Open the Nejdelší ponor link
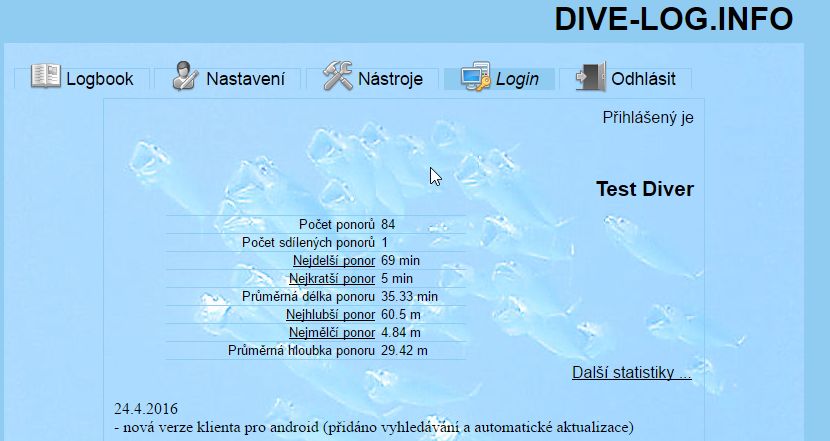830x441 pixels. pos(334,260)
